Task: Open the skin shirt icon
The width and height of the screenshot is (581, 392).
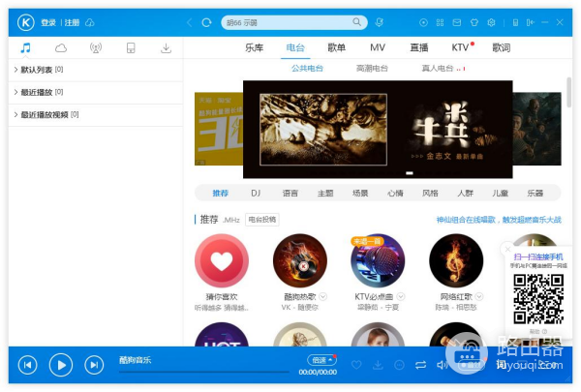Action: point(474,22)
